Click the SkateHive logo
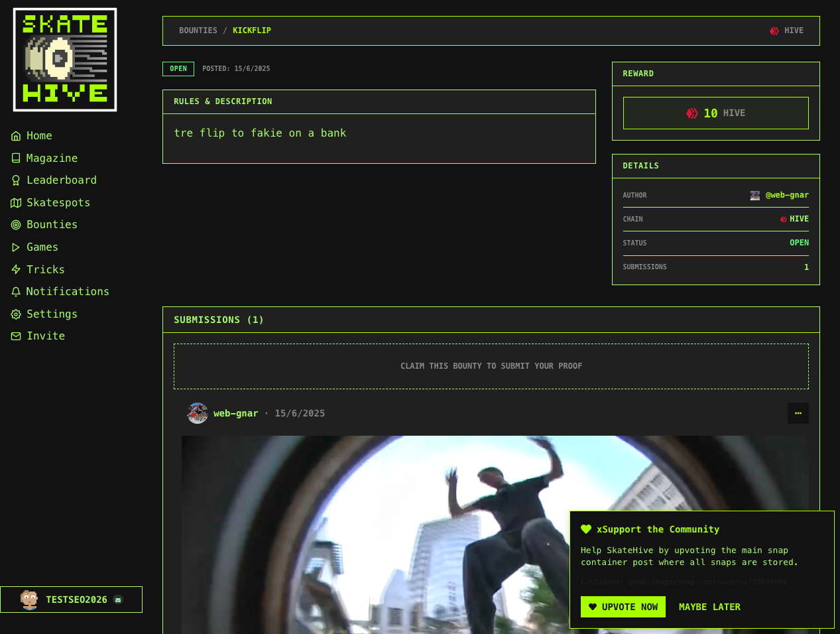This screenshot has width=840, height=634. tap(65, 60)
